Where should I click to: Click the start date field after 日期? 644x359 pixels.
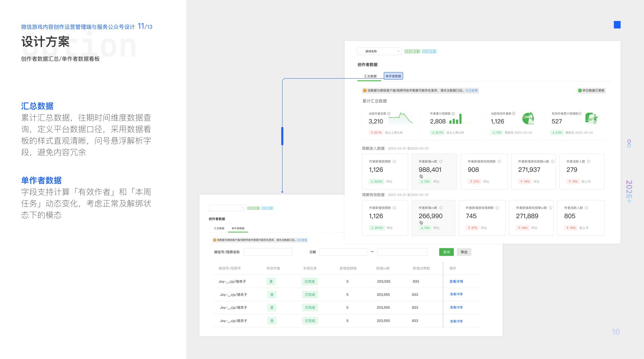click(x=343, y=252)
